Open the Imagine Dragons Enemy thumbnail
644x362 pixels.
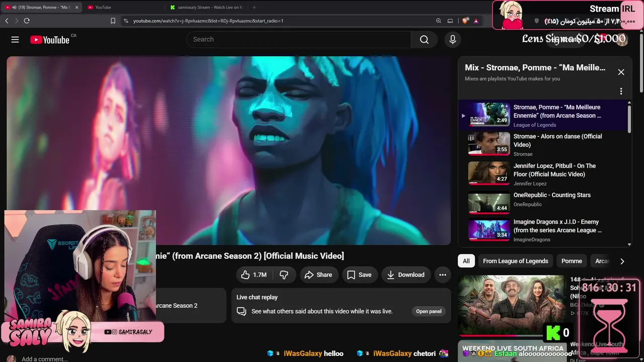point(489,231)
